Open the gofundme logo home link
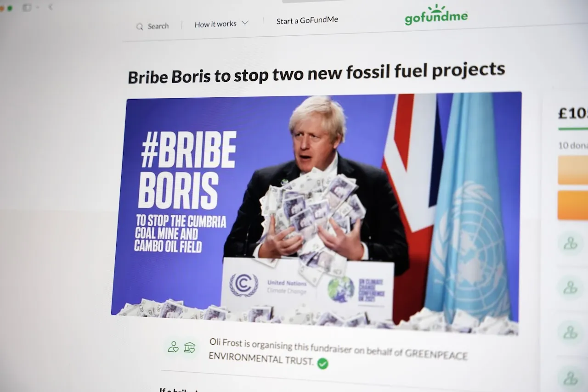Image resolution: width=588 pixels, height=392 pixels. point(436,15)
